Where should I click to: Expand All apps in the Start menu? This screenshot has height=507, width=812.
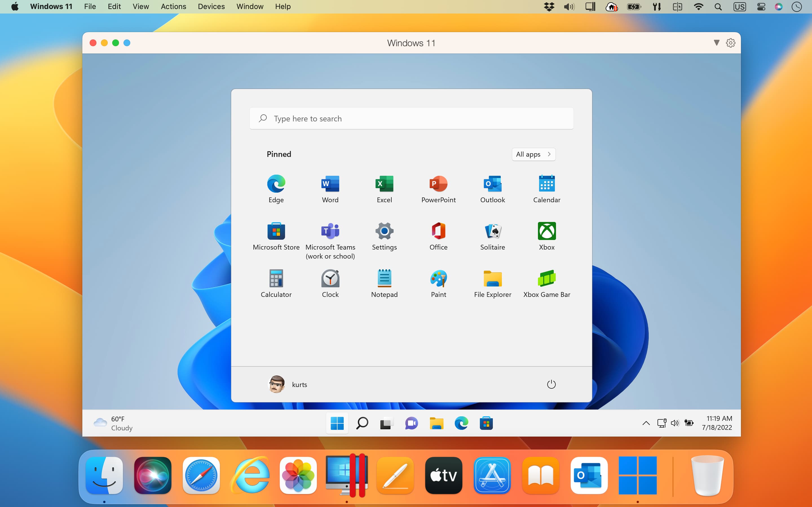pos(533,154)
